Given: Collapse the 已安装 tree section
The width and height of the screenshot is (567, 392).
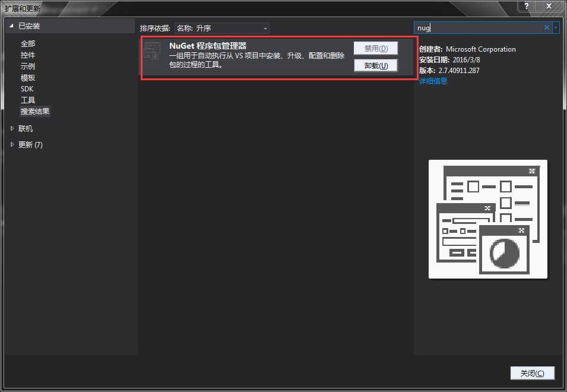Looking at the screenshot, I should 11,26.
